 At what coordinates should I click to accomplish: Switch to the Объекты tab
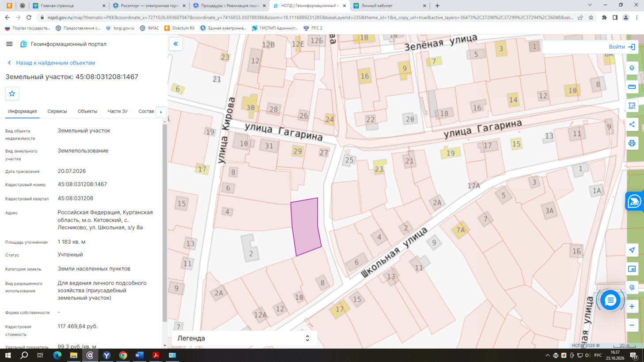click(x=87, y=111)
